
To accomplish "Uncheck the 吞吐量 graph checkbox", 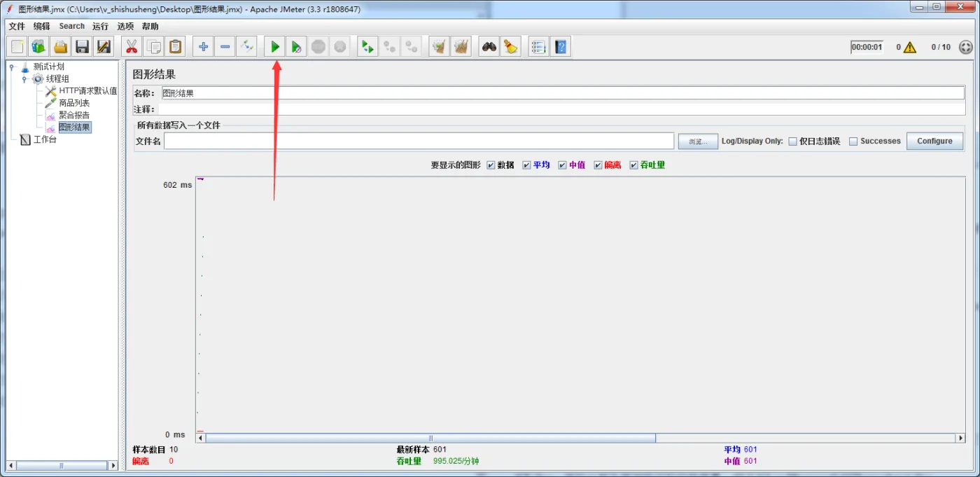I will (633, 165).
